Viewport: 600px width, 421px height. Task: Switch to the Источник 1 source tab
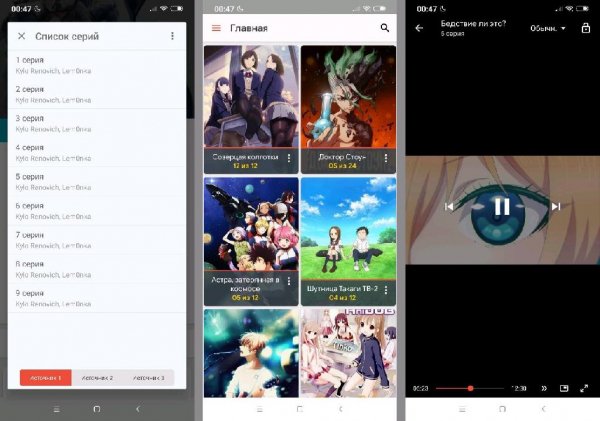click(46, 378)
